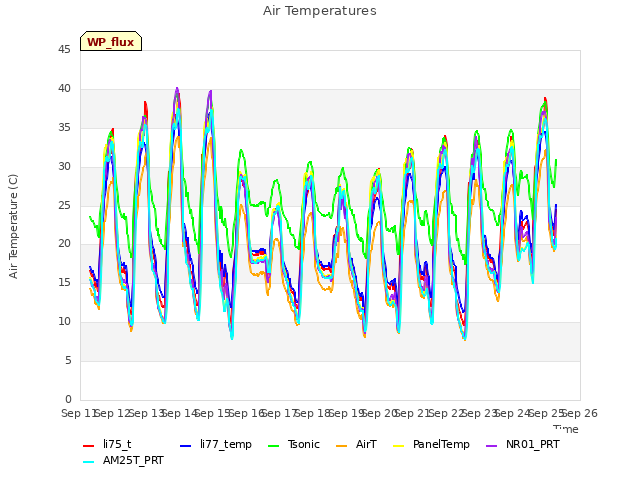The width and height of the screenshot is (640, 480).
Task: Click the blue li77_temp legend swatch
Action: 186,446
